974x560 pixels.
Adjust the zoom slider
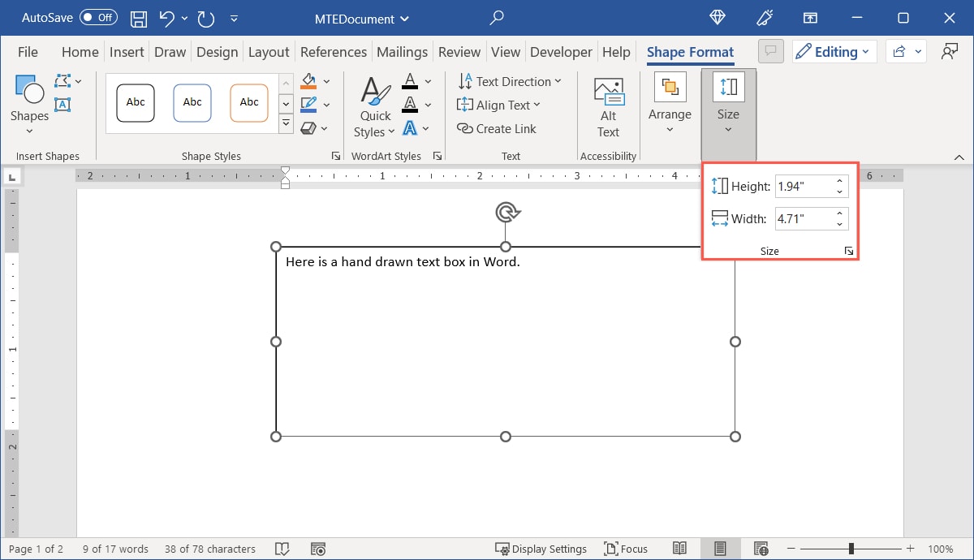(x=850, y=549)
